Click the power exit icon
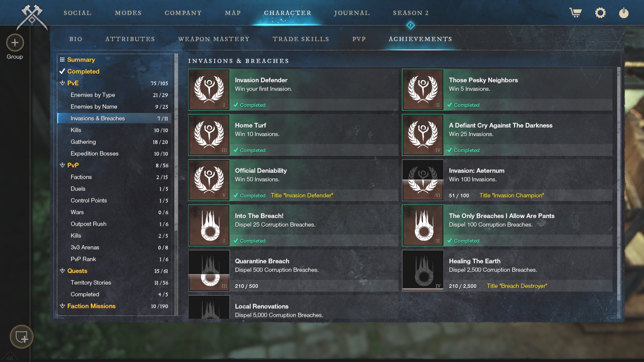Viewport: 644px width, 362px height. coord(624,13)
